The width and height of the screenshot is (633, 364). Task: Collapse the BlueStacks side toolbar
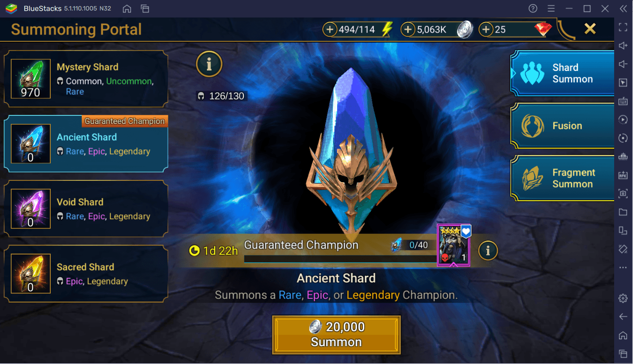tap(623, 9)
